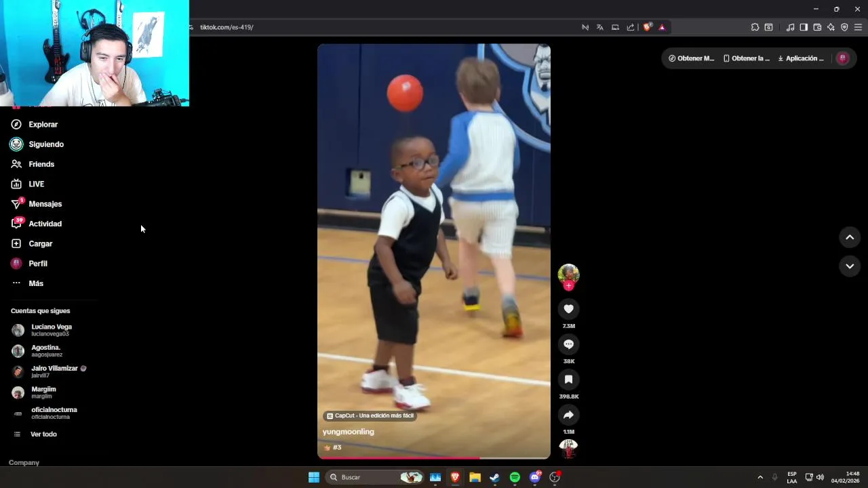Click Obtener la ... app phone button
The width and height of the screenshot is (868, 488).
747,58
